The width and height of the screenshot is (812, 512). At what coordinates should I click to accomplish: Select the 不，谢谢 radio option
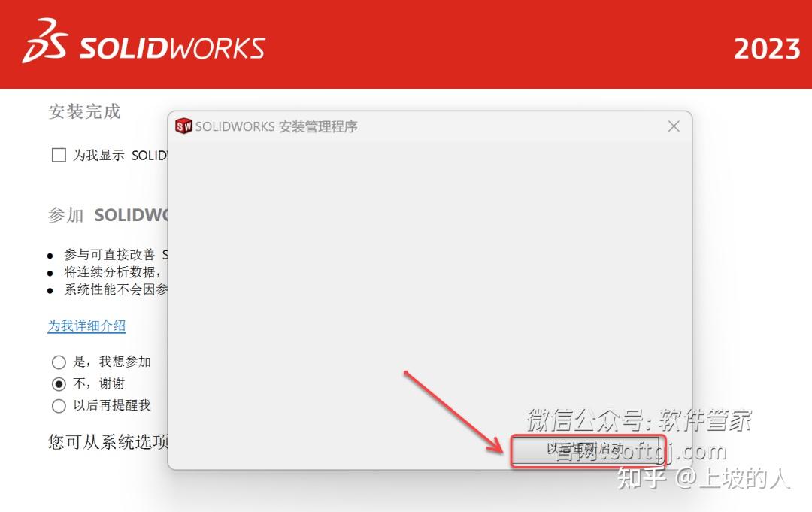[x=59, y=383]
